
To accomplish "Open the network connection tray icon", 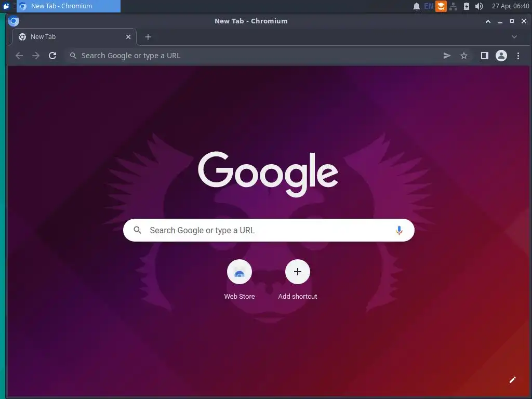I will (x=453, y=6).
